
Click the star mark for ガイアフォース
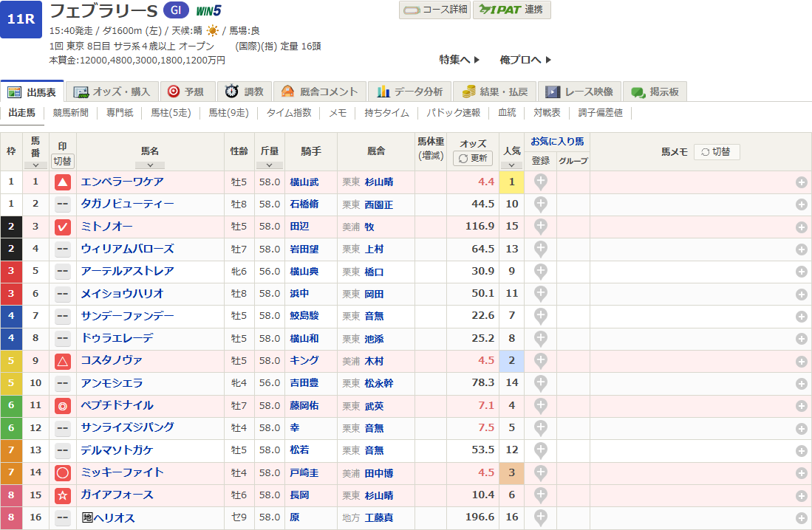click(x=63, y=495)
